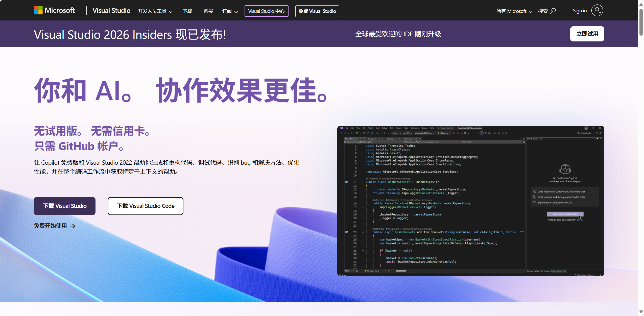
Task: Click the 下载 Visual Studio button
Action: 65,206
